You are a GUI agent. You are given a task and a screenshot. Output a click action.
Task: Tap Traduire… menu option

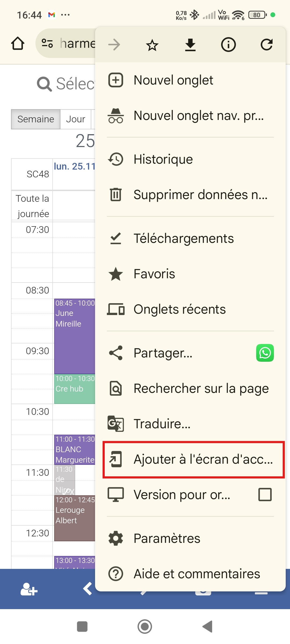coord(190,424)
